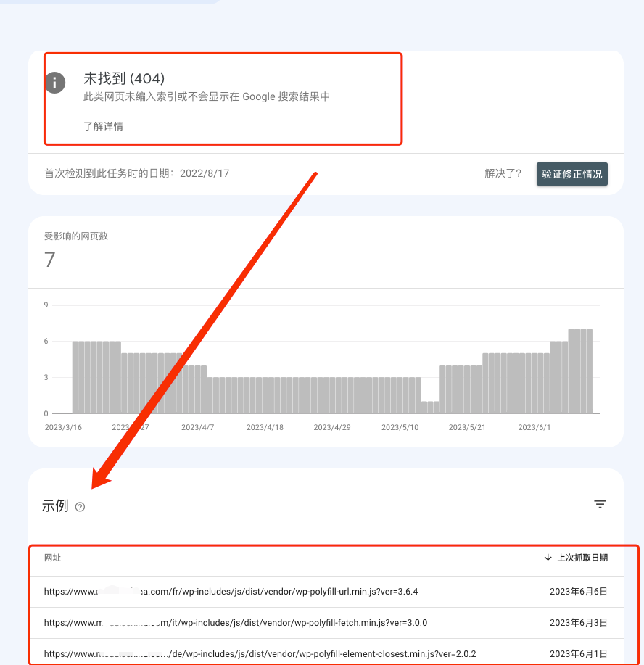This screenshot has width=644, height=665.
Task: Click the help icon next to 示例
Action: coord(80,507)
